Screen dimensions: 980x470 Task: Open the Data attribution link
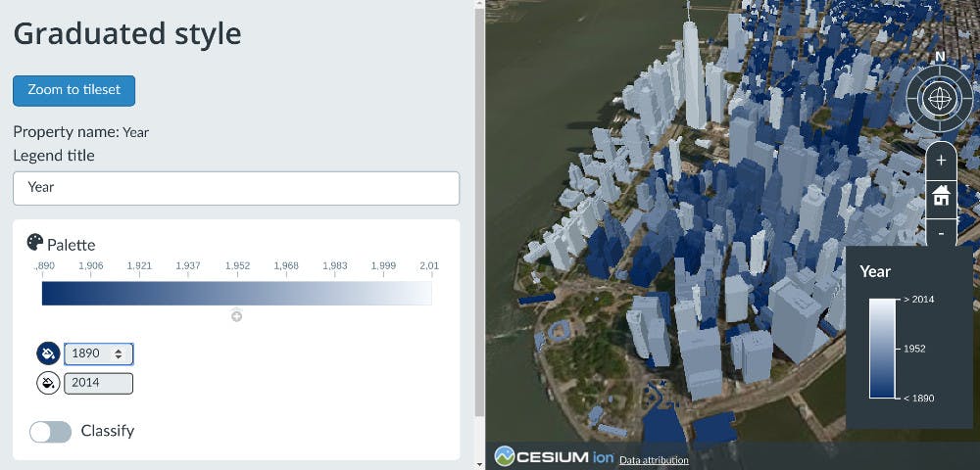click(x=654, y=460)
